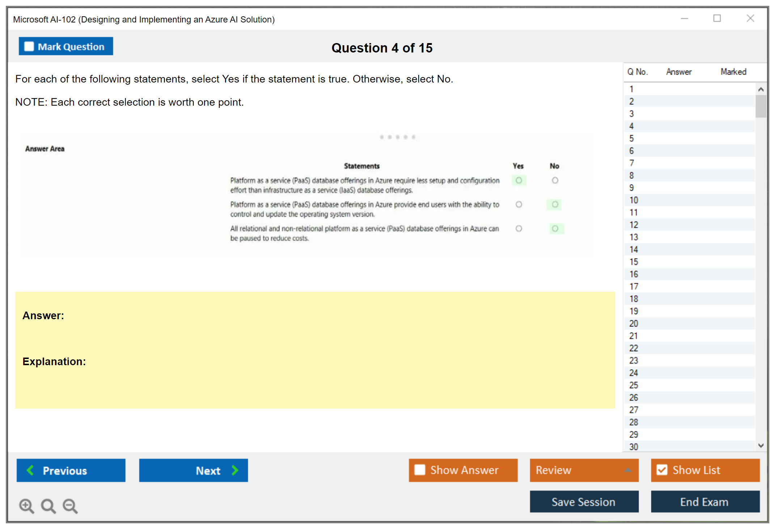Click the green right arrow on Next
The image size is (778, 532).
click(x=235, y=470)
